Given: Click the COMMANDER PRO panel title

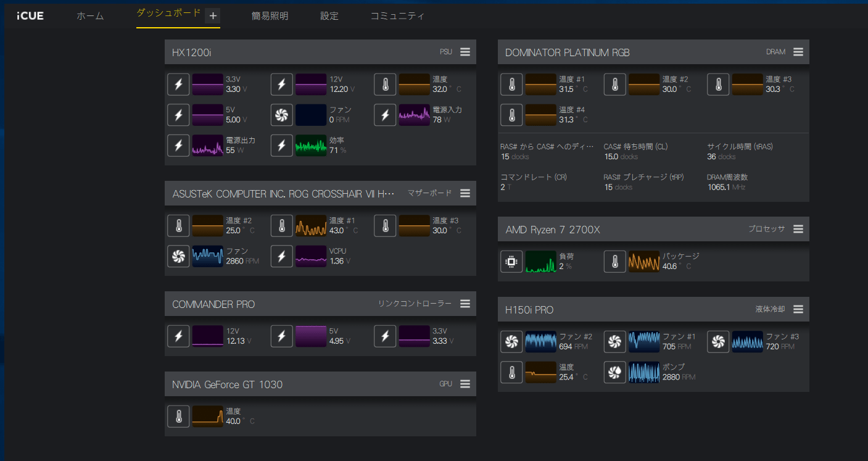Looking at the screenshot, I should 213,304.
